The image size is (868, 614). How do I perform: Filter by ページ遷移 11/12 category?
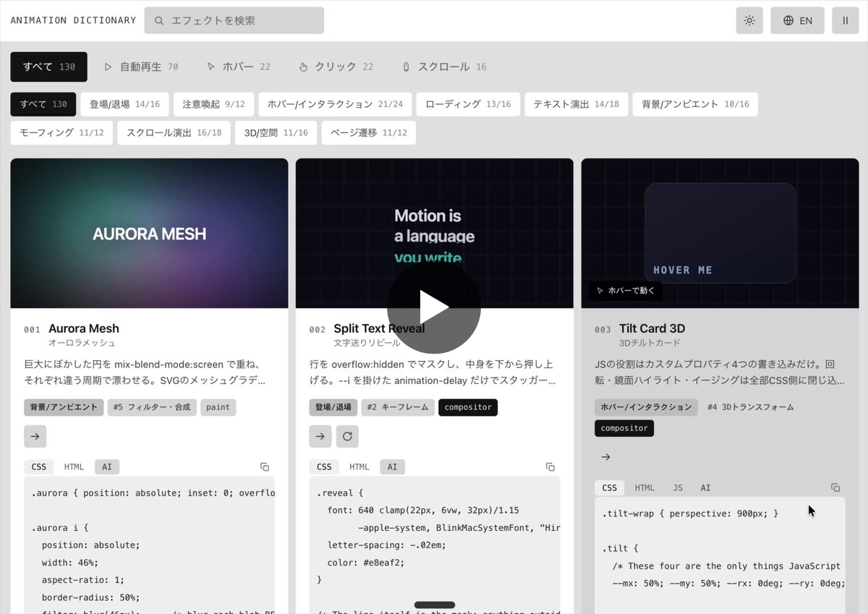click(x=368, y=133)
